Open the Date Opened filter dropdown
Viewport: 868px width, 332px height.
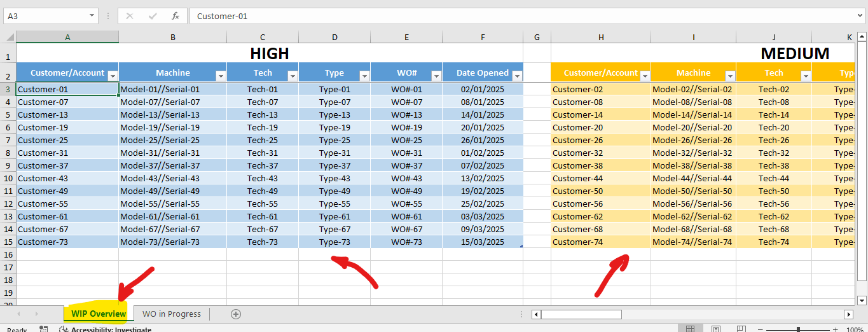tap(517, 76)
